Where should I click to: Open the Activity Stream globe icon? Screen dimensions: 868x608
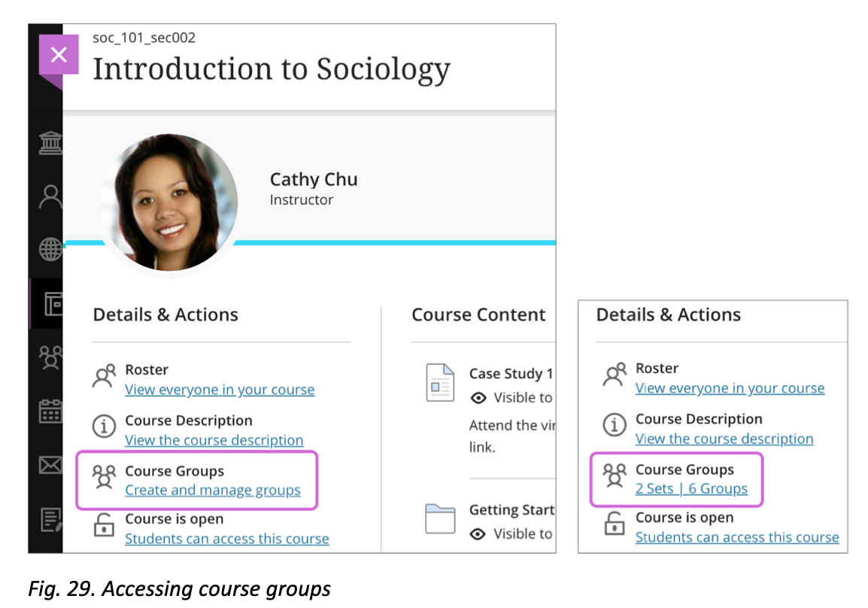tap(50, 249)
